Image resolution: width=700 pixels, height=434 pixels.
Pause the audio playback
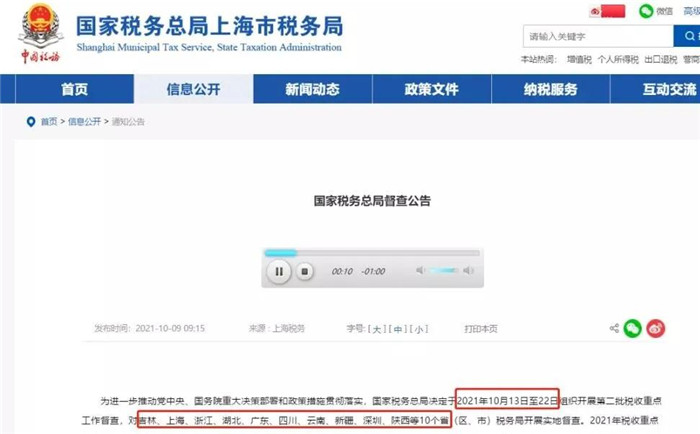coord(279,271)
